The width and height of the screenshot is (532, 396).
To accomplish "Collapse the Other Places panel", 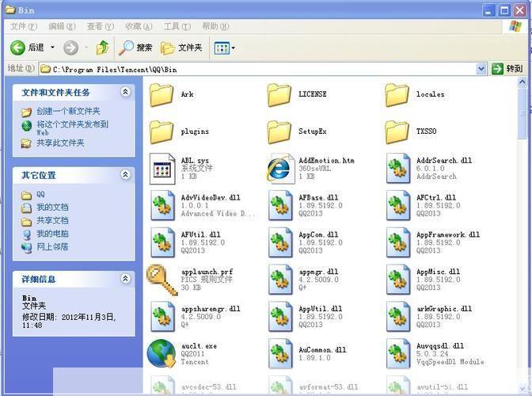I will [125, 174].
